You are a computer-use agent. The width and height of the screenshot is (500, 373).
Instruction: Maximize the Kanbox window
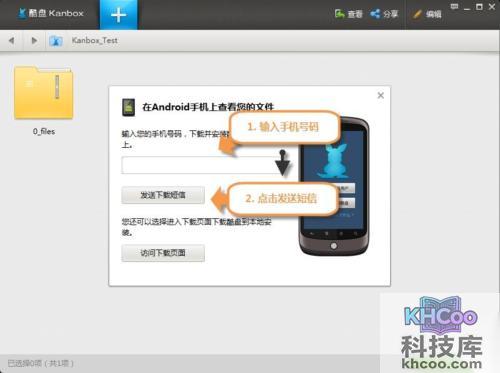tap(479, 7)
